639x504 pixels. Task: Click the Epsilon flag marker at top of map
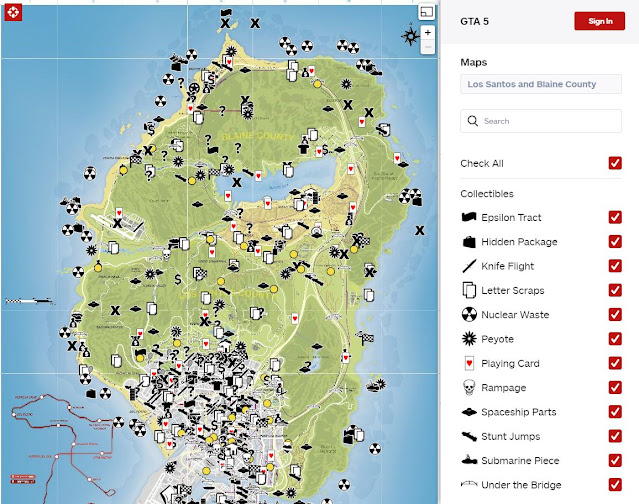point(226,12)
